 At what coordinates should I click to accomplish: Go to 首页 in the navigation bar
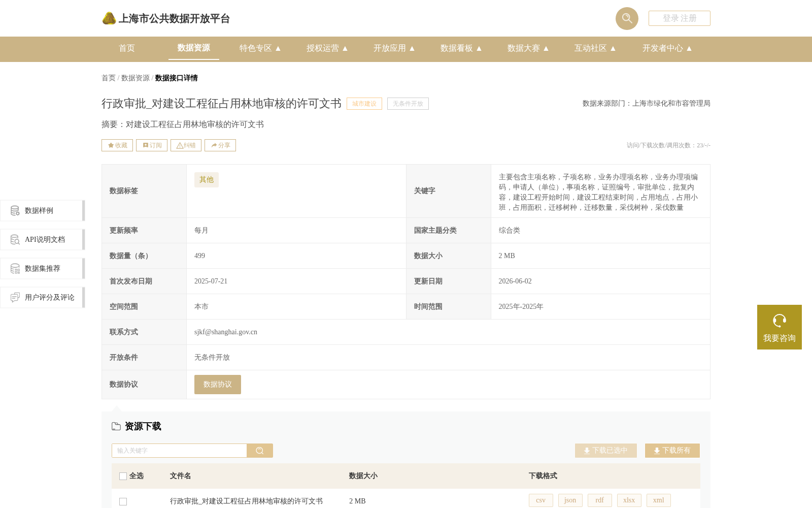click(127, 48)
